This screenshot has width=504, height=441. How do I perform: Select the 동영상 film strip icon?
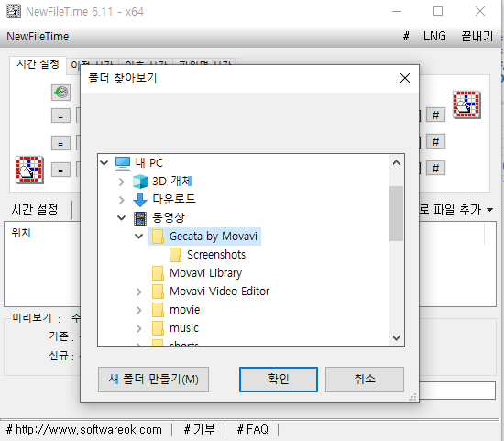[x=140, y=218]
